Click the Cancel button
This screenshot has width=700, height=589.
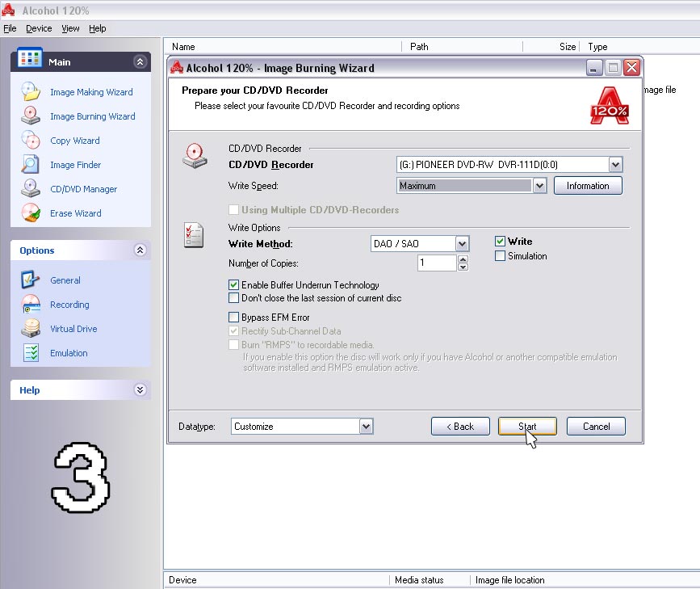coord(596,427)
